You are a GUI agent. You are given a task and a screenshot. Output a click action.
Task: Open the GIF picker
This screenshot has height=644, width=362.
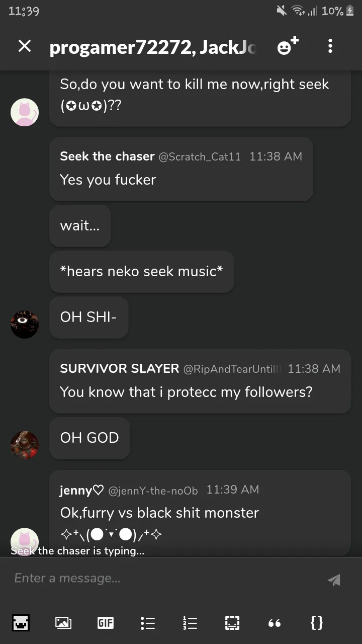point(105,623)
